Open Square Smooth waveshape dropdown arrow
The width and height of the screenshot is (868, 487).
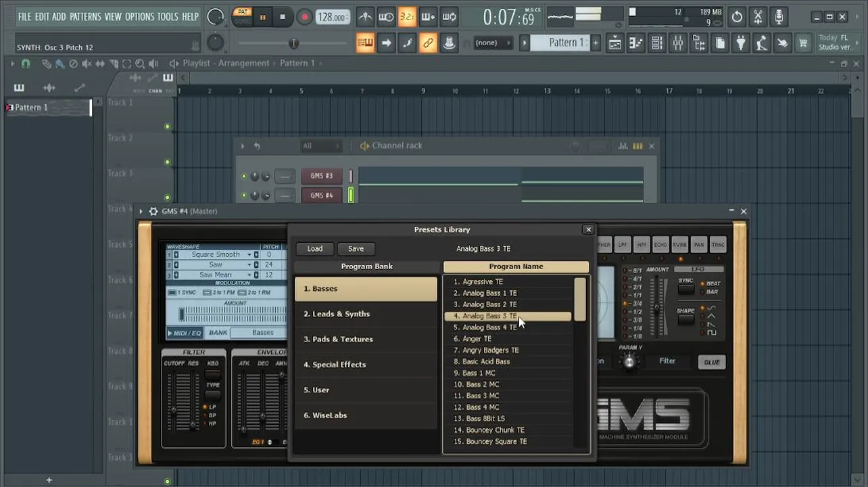click(249, 255)
